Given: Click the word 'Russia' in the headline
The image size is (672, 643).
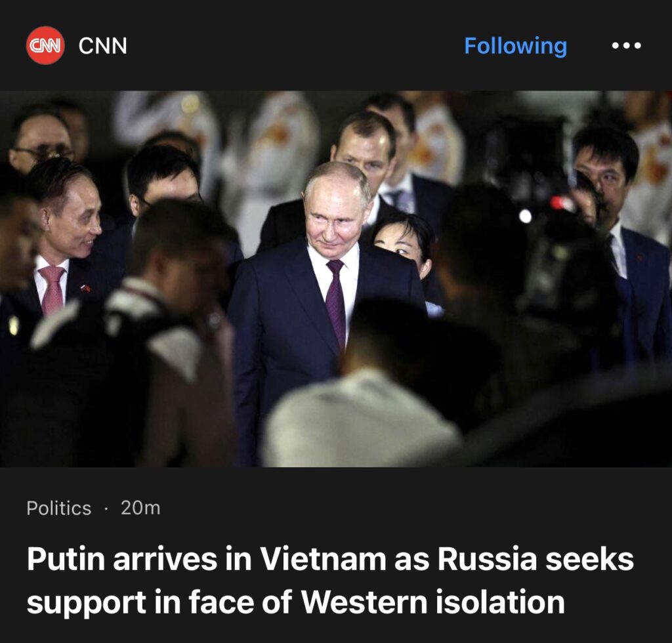Looking at the screenshot, I should click(487, 558).
